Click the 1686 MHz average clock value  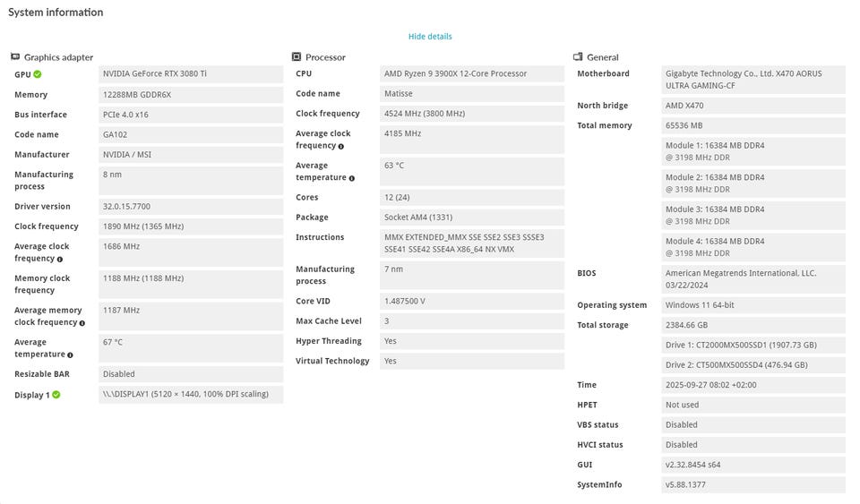[191, 252]
